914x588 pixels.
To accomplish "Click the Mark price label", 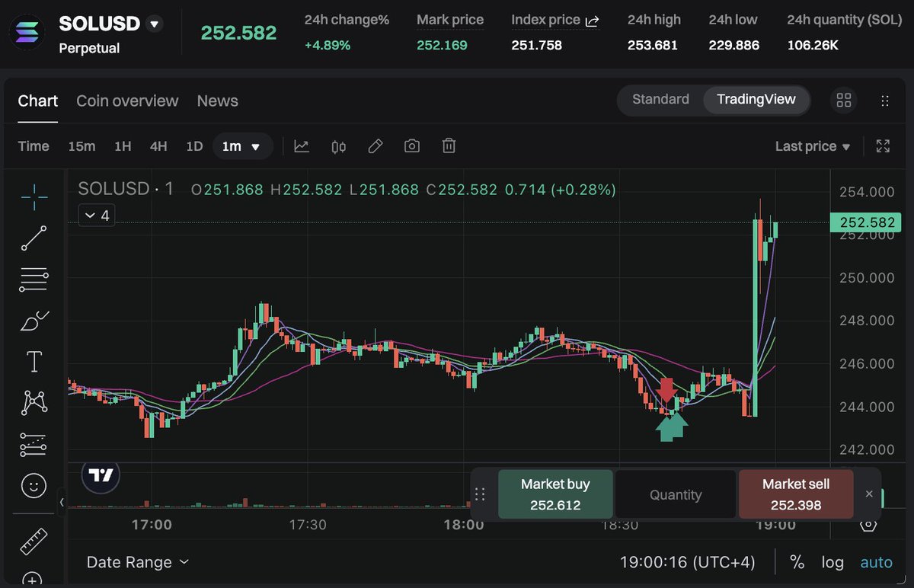I will coord(450,20).
